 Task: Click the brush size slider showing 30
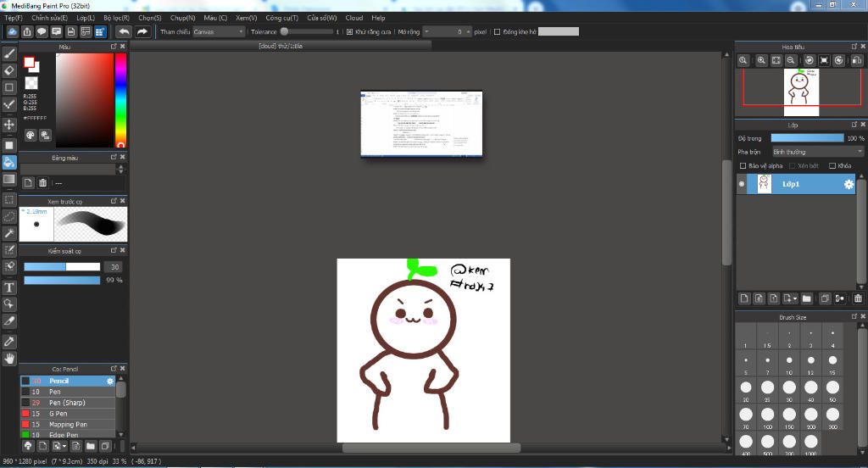(x=62, y=267)
